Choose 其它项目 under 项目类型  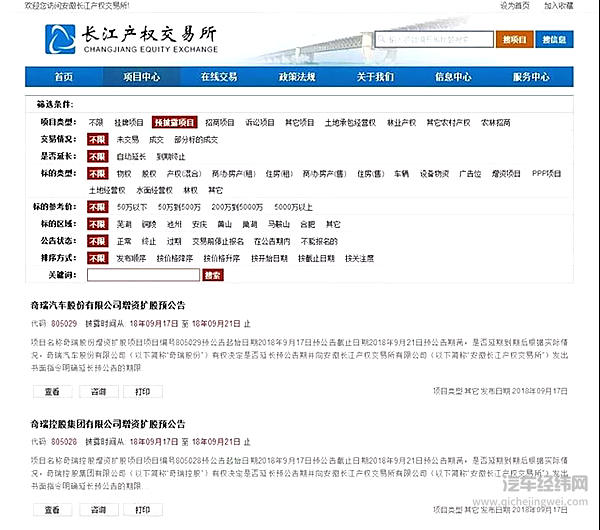[300, 122]
